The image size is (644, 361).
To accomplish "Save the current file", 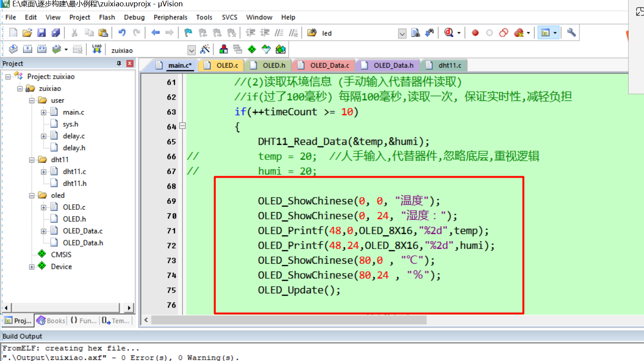I will tap(42, 33).
